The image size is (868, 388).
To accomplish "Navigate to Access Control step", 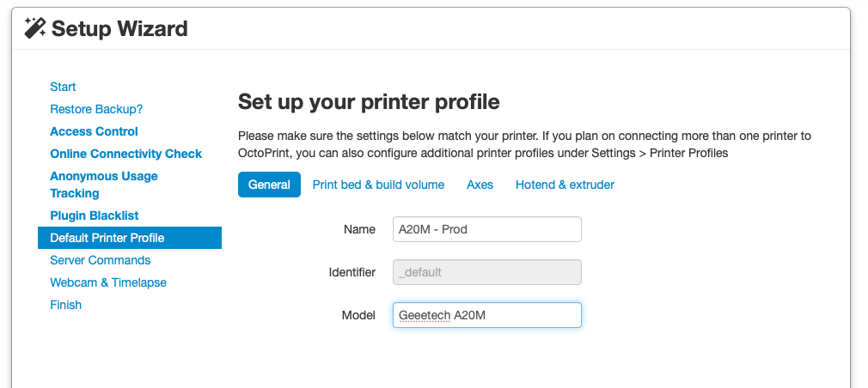I will click(x=94, y=131).
